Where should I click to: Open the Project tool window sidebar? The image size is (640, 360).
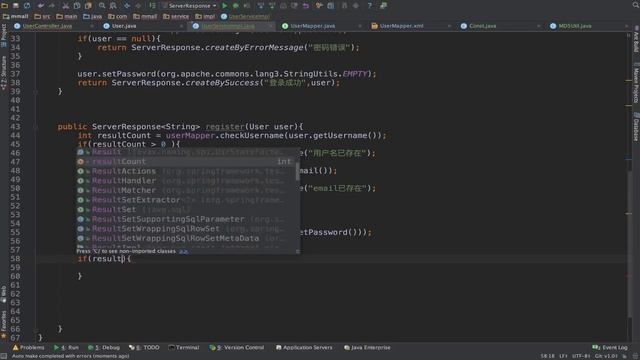(4, 35)
